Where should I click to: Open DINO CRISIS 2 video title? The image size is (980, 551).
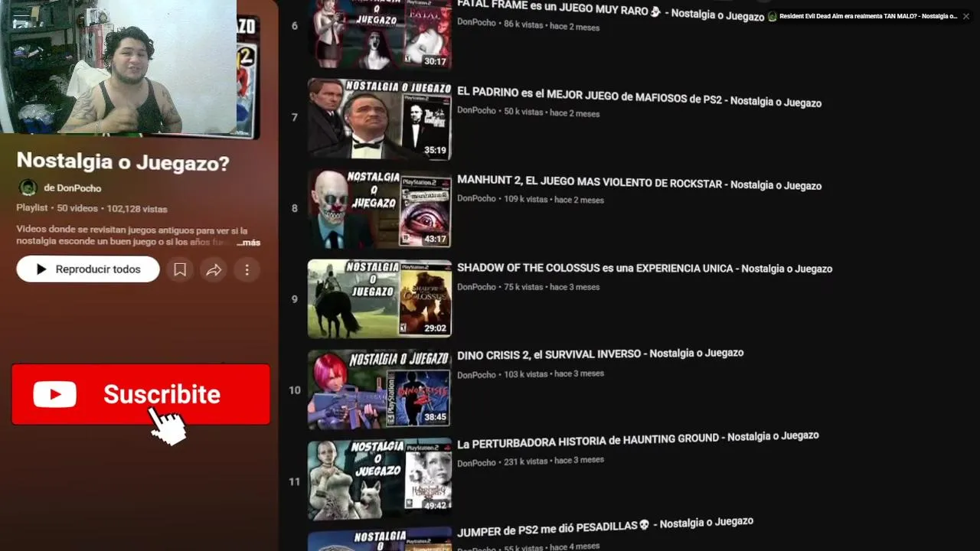click(x=600, y=354)
